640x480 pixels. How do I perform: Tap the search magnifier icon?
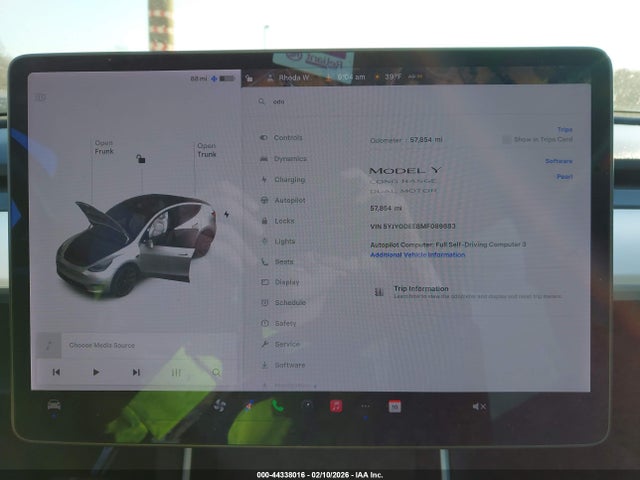(x=262, y=101)
